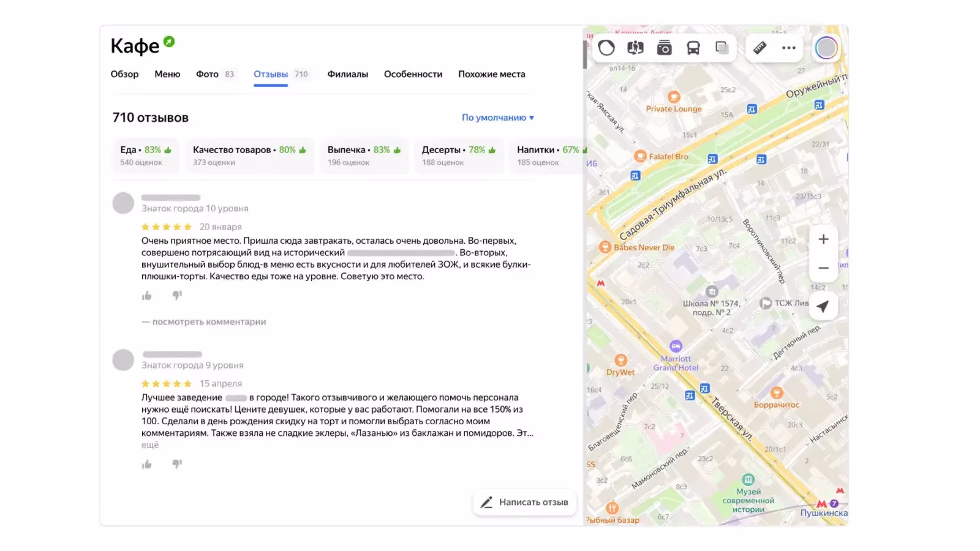This screenshot has width=980, height=551.
Task: Enable the moving transport bus icon
Action: (693, 48)
